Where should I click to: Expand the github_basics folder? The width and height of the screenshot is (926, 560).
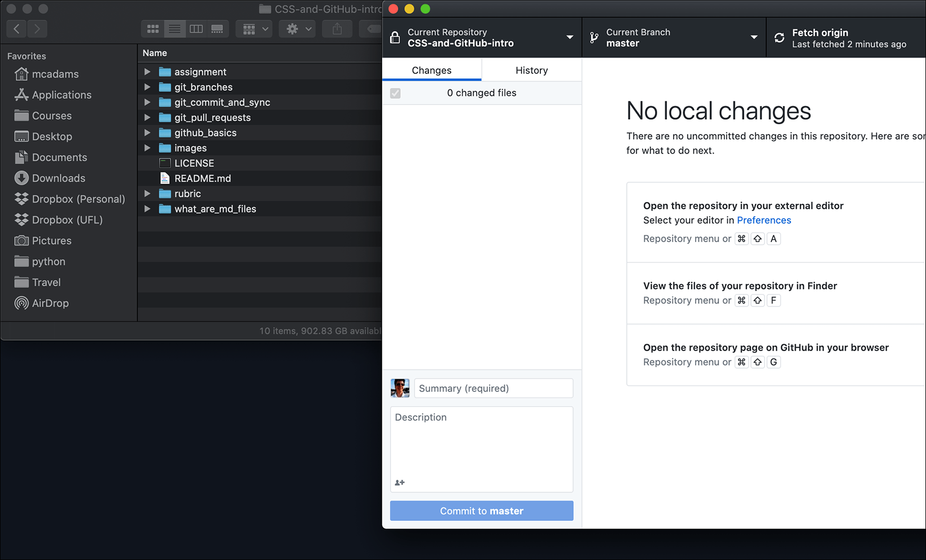click(147, 133)
